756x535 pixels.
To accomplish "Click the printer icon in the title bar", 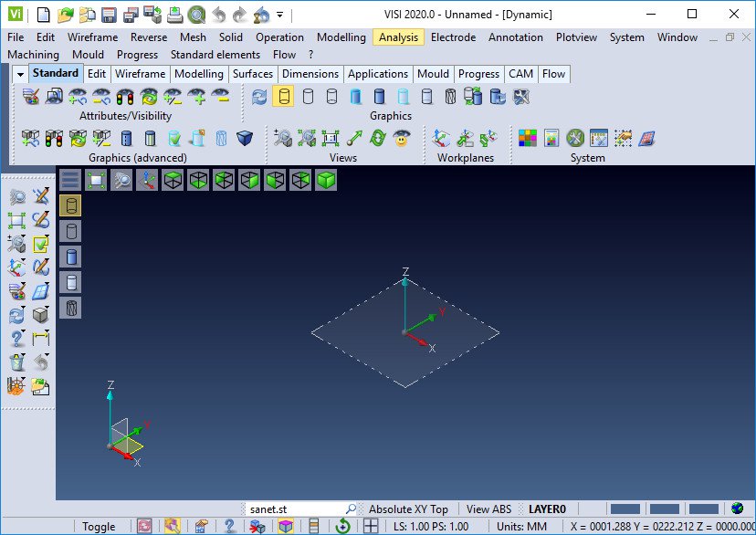I will click(174, 15).
